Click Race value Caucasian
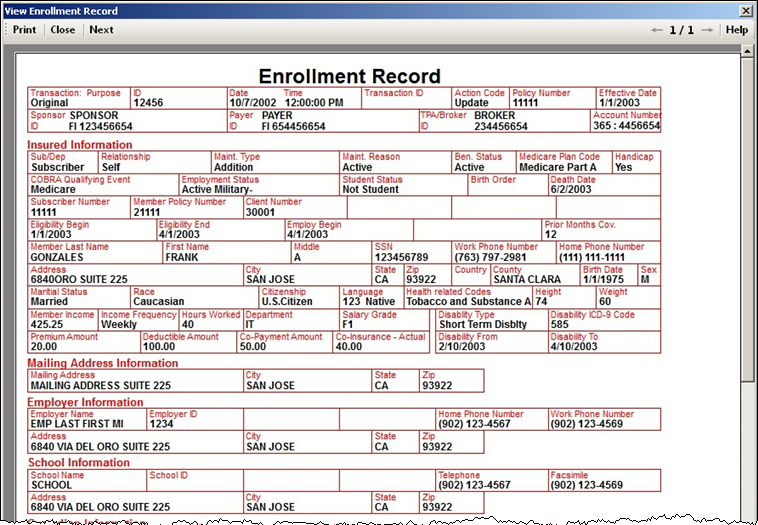The image size is (758, 525). [159, 302]
